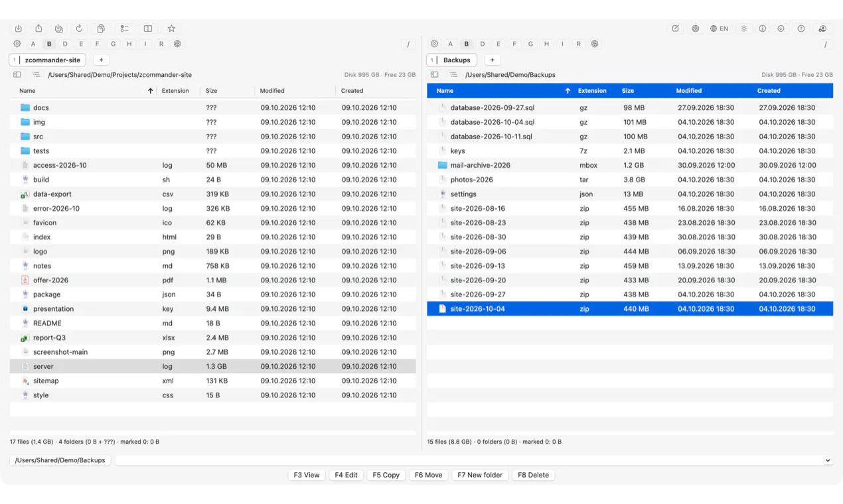The width and height of the screenshot is (843, 504).
Task: Toggle light/dark theme with the sun icon
Action: (744, 29)
